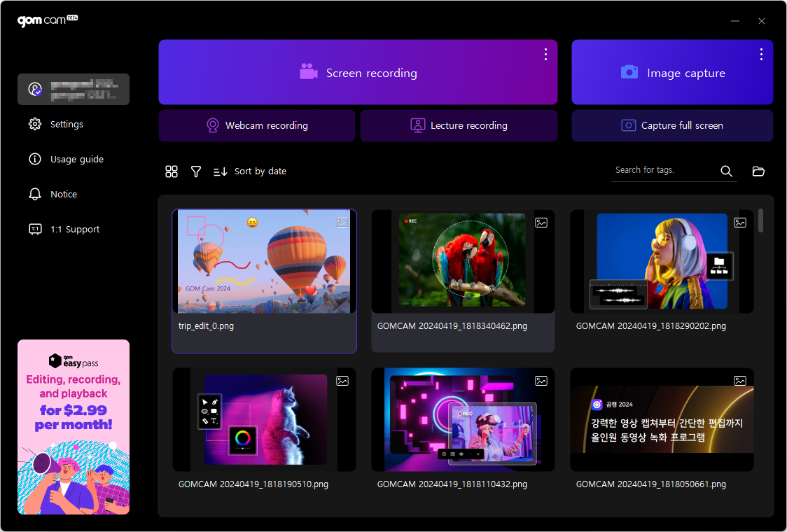
Task: Expand the Sort by date dropdown
Action: click(x=250, y=171)
